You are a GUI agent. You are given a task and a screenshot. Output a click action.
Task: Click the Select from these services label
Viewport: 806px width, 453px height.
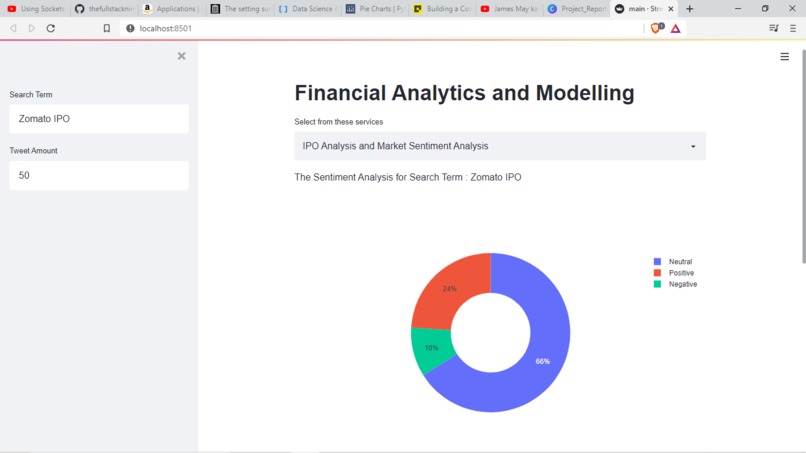click(339, 122)
